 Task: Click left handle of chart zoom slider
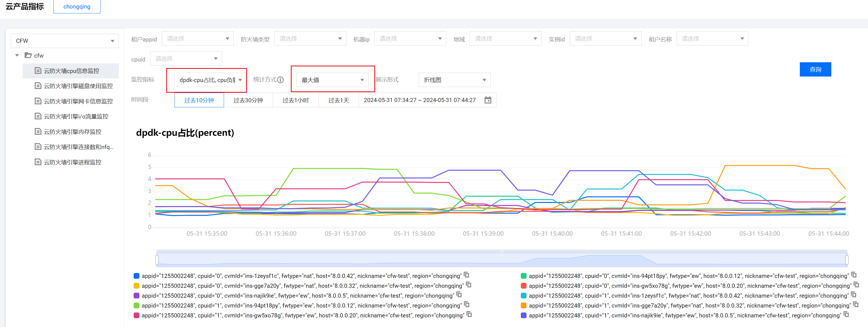157,260
